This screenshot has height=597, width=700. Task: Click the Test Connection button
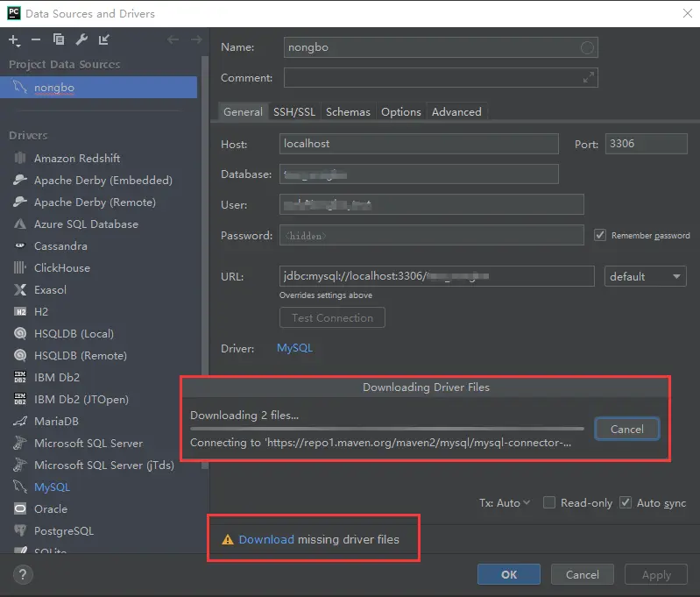point(332,317)
